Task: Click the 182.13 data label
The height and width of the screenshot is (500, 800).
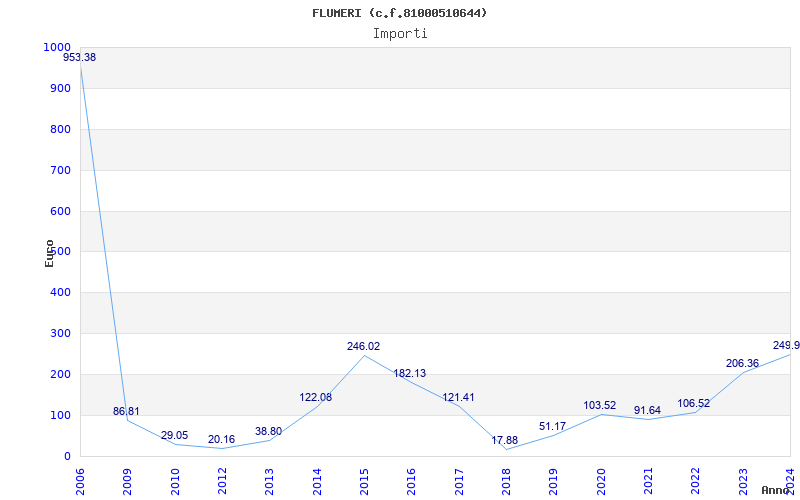Action: pyautogui.click(x=409, y=373)
